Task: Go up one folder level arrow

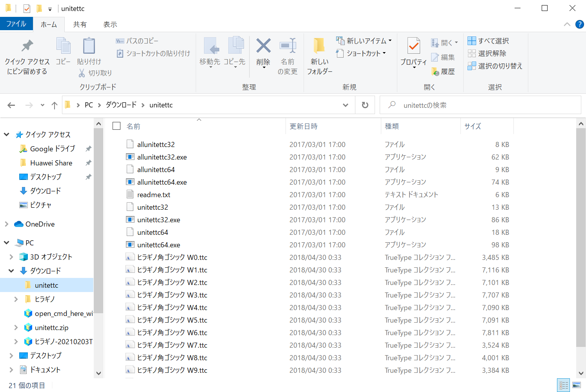Action: coord(55,105)
